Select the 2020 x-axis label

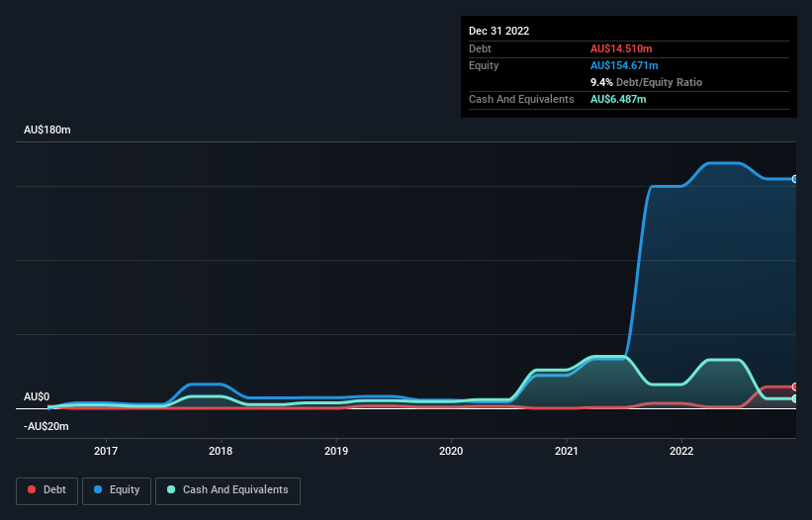tap(451, 451)
